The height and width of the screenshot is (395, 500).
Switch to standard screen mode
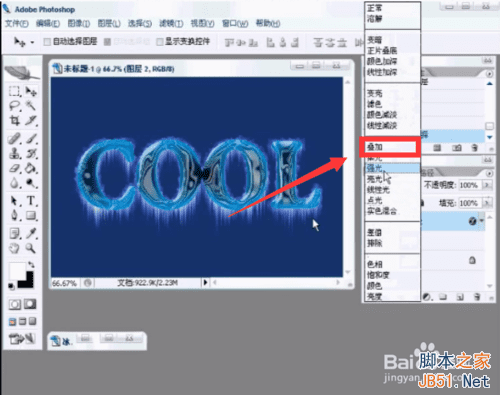pyautogui.click(x=12, y=322)
